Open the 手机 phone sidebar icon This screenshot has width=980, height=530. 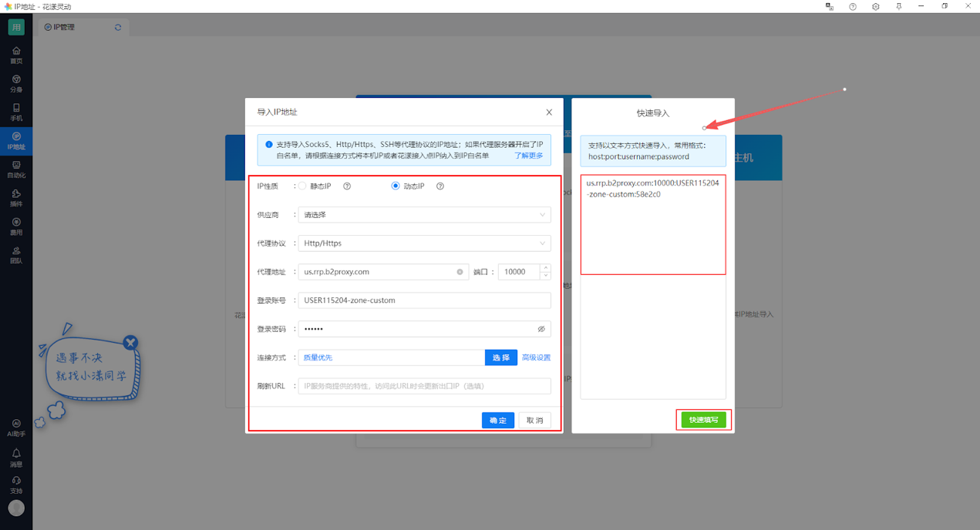coord(16,112)
